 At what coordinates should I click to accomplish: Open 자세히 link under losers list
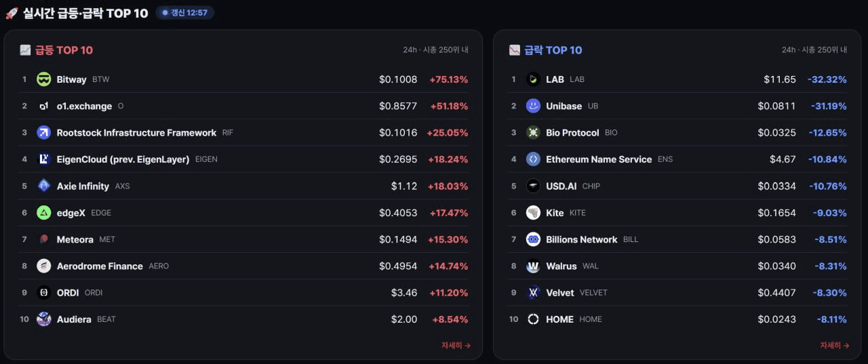(835, 346)
